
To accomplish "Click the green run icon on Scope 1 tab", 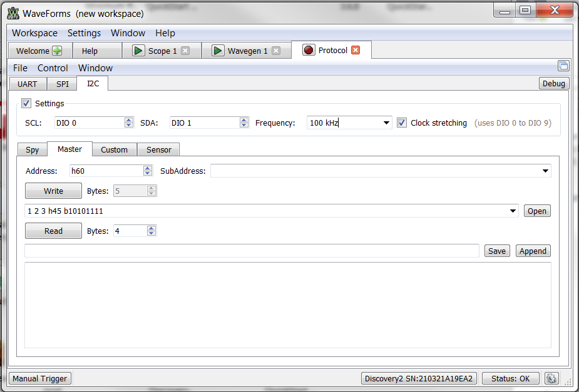I will [137, 50].
